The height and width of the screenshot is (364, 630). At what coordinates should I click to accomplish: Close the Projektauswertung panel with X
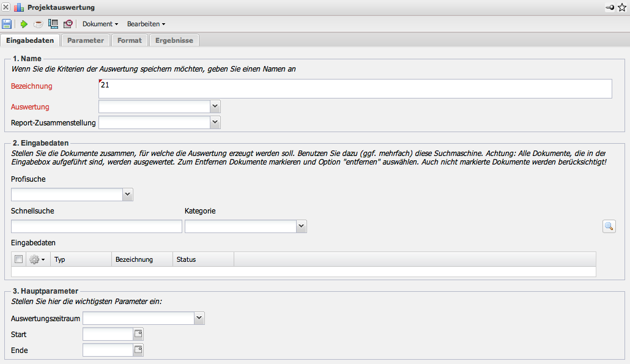6,7
